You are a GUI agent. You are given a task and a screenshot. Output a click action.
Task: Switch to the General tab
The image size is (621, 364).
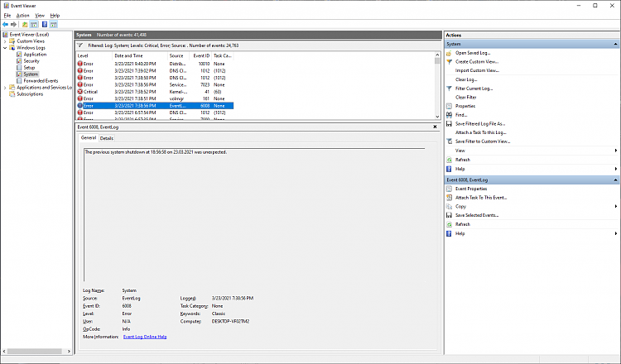89,137
